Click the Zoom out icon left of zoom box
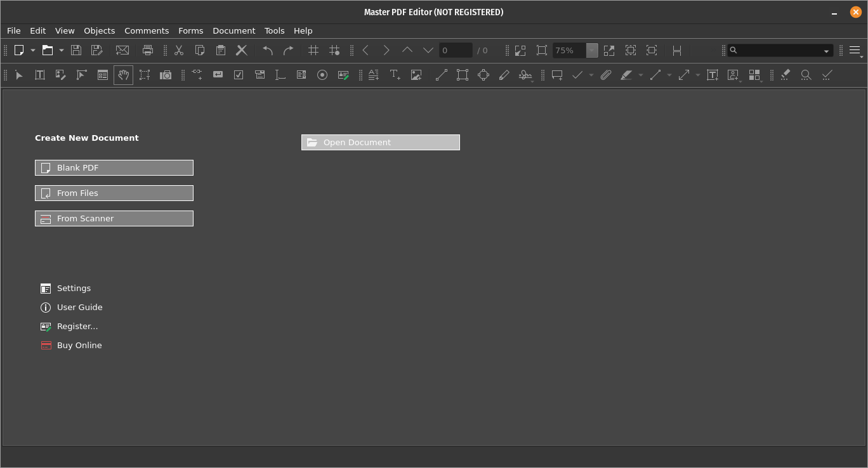 520,50
